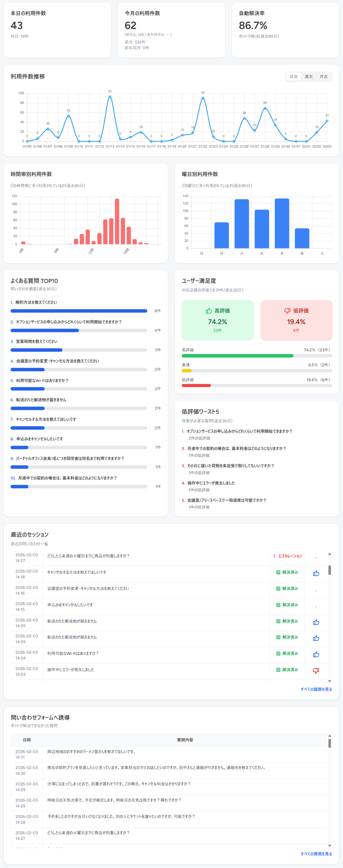Screen dimensions: 343x868
Task: Switch the usage chart to 週次 view
Action: (x=308, y=77)
